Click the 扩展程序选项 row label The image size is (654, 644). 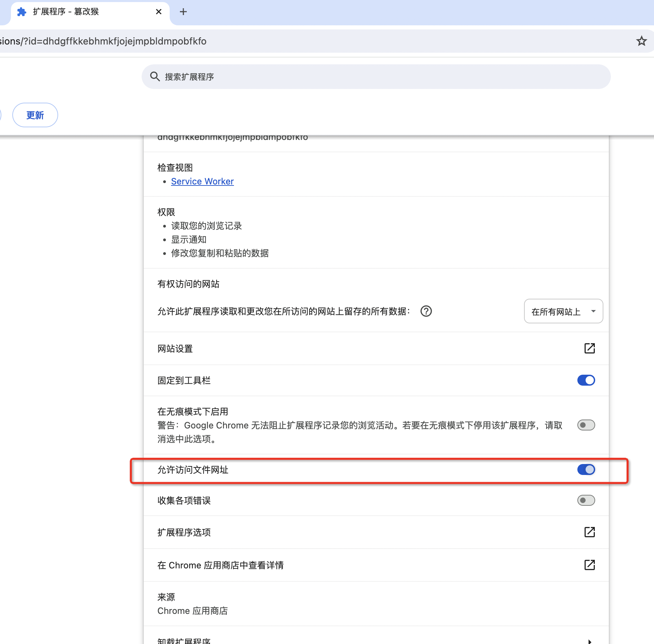tap(184, 532)
